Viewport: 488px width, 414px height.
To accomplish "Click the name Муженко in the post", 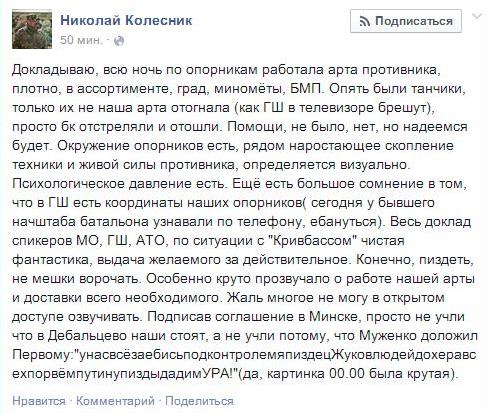I will pyautogui.click(x=387, y=335).
